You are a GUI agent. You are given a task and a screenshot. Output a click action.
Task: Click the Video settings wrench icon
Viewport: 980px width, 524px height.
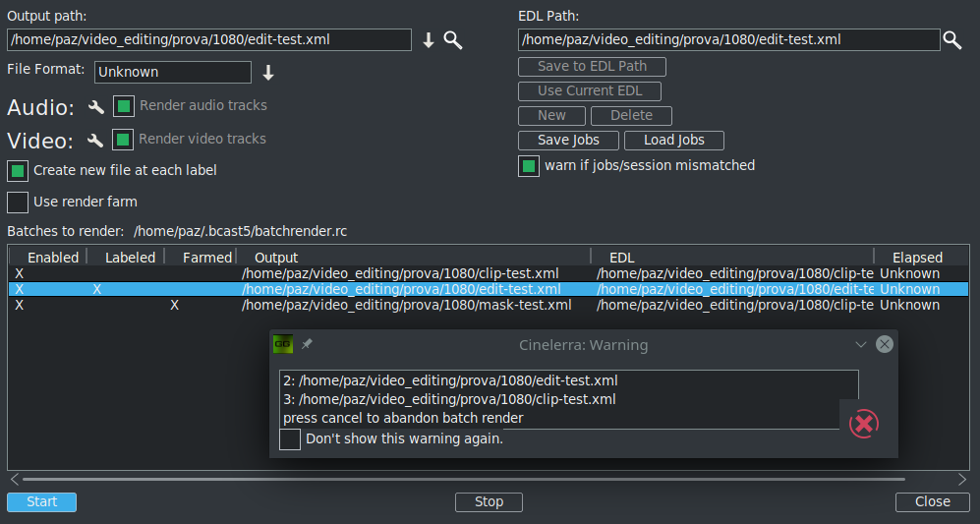point(95,141)
